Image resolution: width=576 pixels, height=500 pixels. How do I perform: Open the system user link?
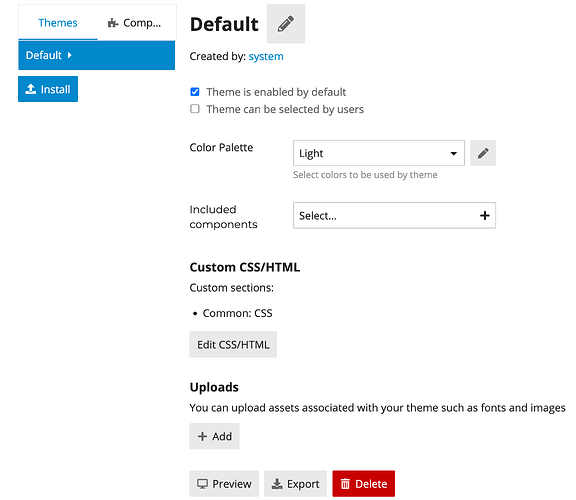click(266, 56)
